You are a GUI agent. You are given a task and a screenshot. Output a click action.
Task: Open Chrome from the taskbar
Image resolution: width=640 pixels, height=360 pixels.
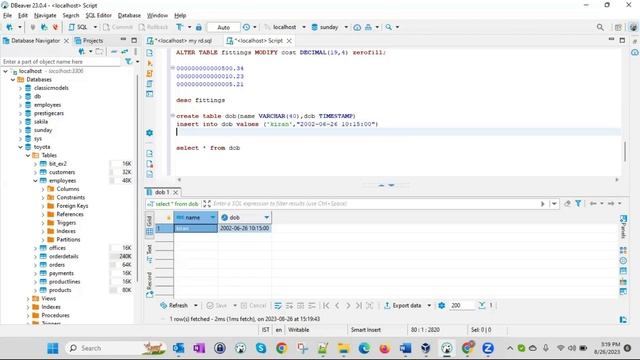tap(281, 348)
